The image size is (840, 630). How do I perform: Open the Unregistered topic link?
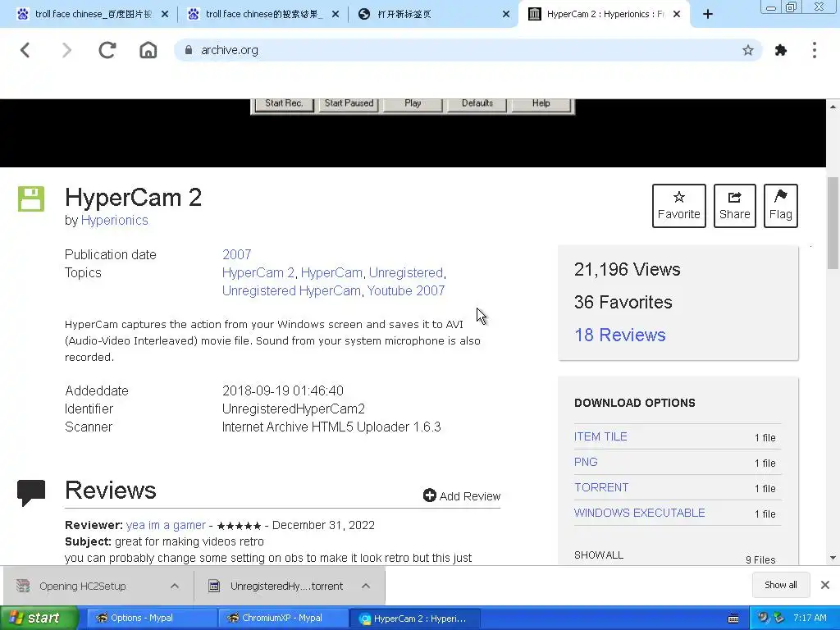point(405,272)
